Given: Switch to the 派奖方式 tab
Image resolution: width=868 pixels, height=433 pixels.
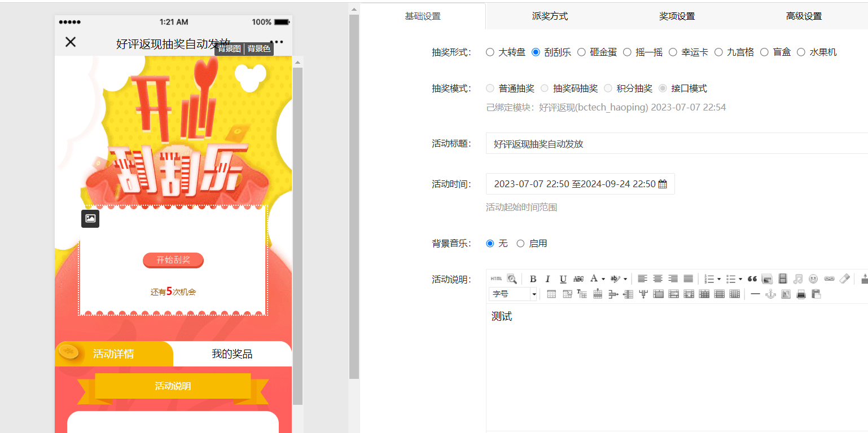Looking at the screenshot, I should click(550, 16).
